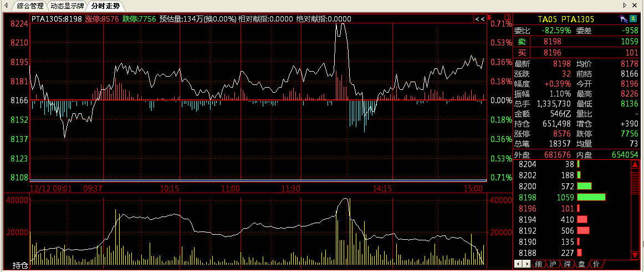Open the 沪 tab
644x272 pixels.
click(553, 264)
